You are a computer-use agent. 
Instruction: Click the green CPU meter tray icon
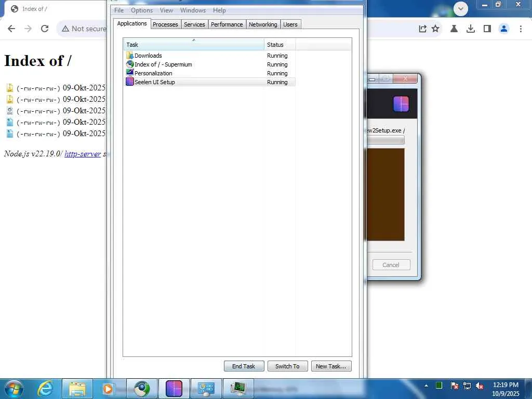pos(439,385)
